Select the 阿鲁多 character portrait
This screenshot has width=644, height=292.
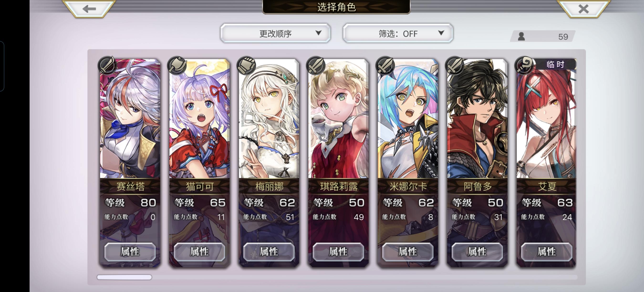pos(477,119)
